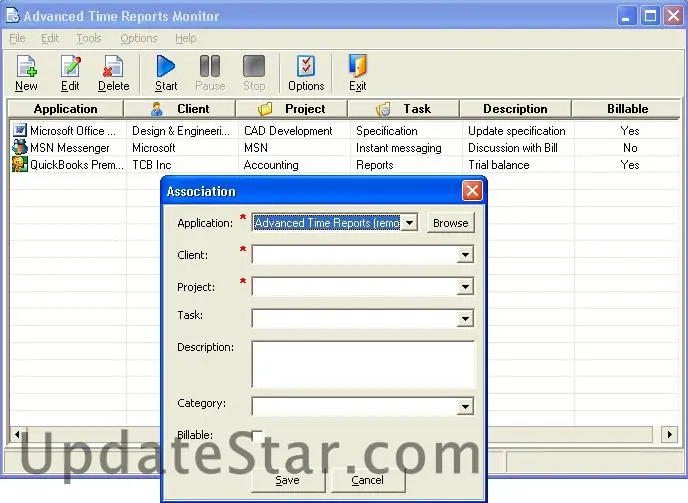Click the MSN Messenger row icon

click(20, 147)
